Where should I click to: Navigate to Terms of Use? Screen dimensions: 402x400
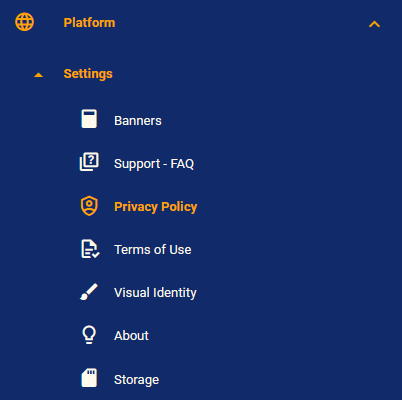[153, 250]
